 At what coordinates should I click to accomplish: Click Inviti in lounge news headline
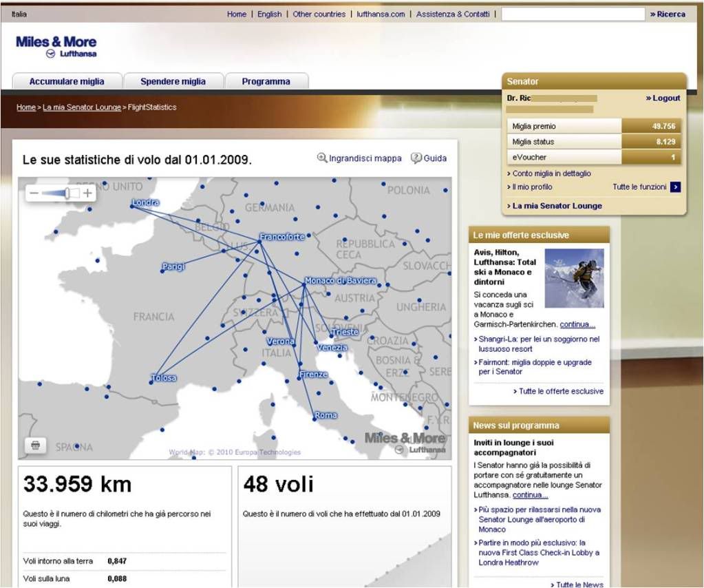(x=513, y=448)
